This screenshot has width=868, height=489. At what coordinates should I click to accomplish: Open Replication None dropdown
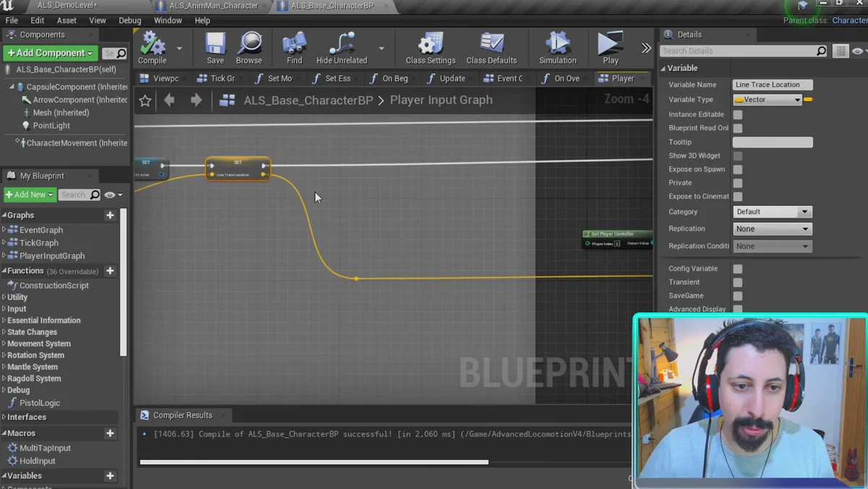(772, 229)
